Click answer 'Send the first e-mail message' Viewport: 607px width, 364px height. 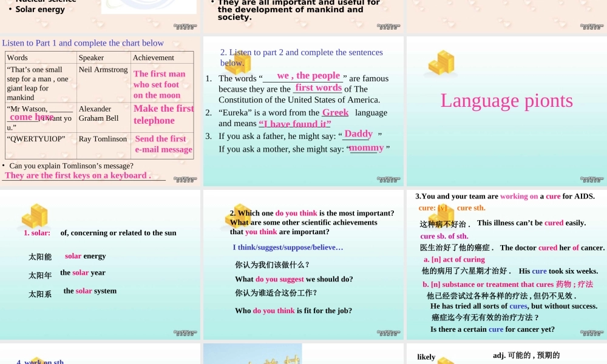coord(163,144)
